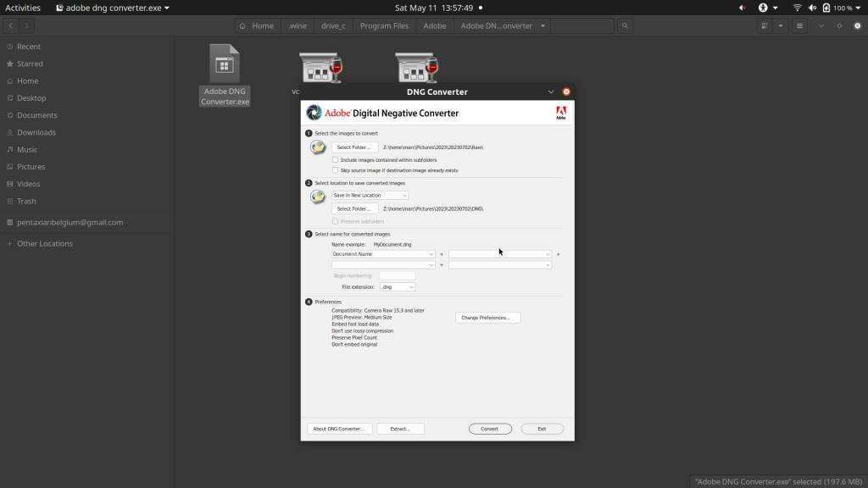Go to Program Files in the path bar
This screenshot has height=488, width=868.
click(x=384, y=25)
